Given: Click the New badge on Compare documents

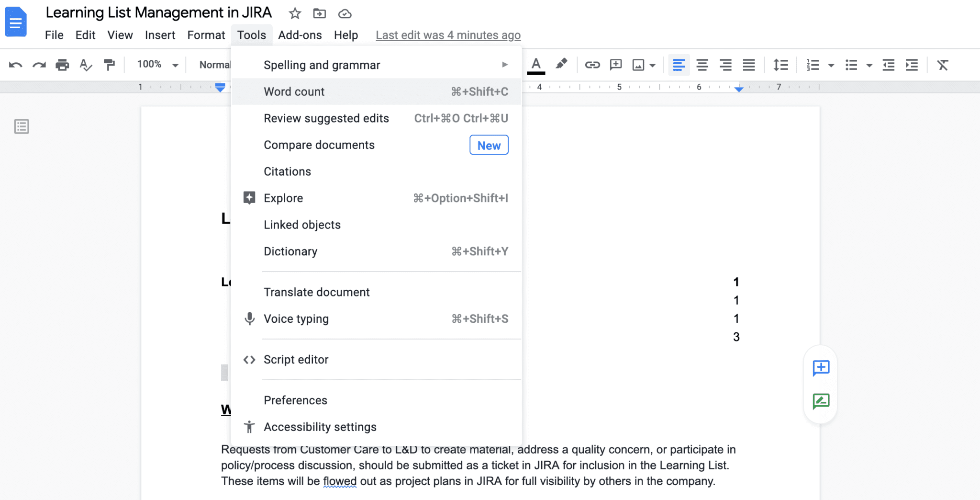Looking at the screenshot, I should 489,145.
